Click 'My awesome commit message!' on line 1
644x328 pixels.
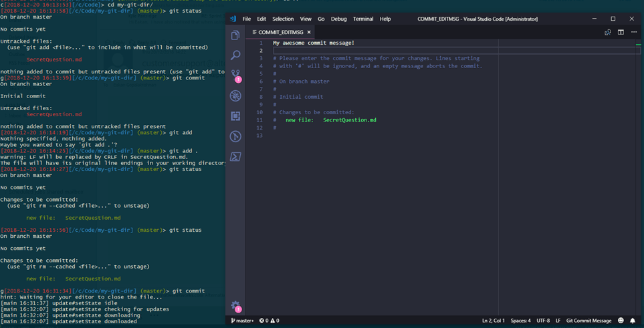(x=314, y=43)
